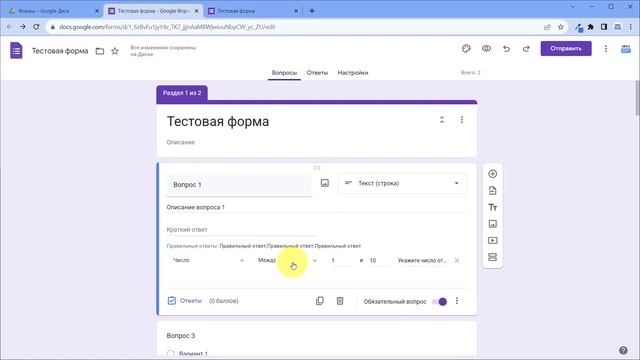This screenshot has height=360, width=640.
Task: Open the Между condition dropdown
Action: coord(287,260)
